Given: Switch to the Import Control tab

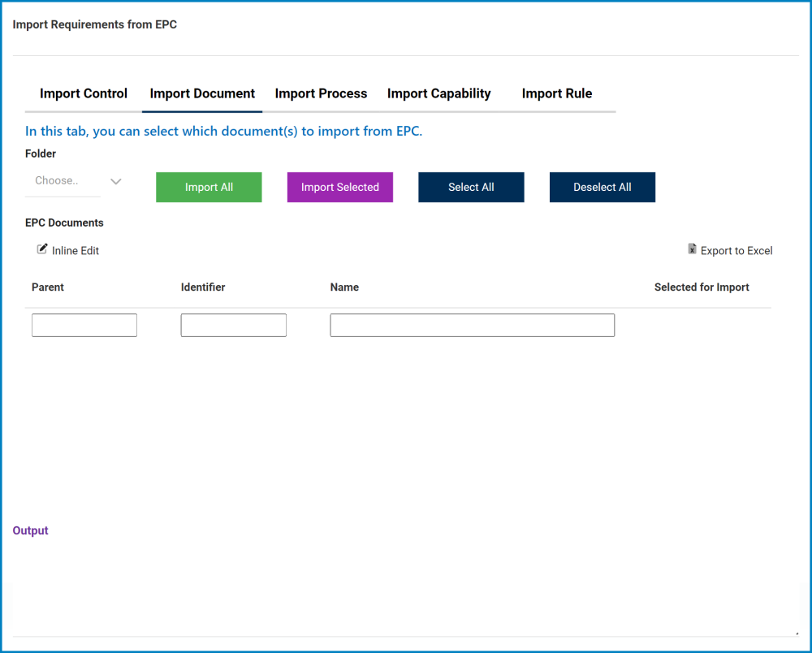Looking at the screenshot, I should click(83, 93).
